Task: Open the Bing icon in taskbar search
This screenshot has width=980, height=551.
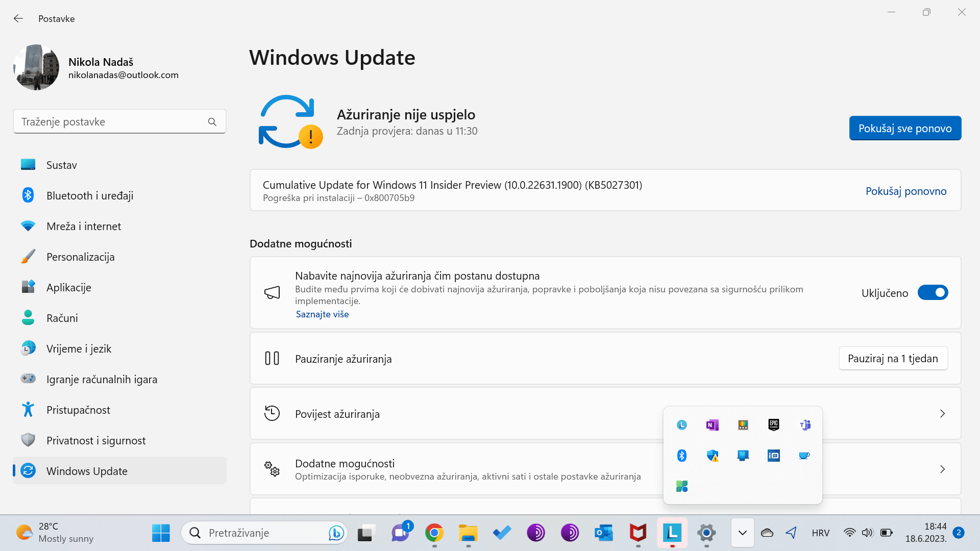Action: pyautogui.click(x=336, y=533)
